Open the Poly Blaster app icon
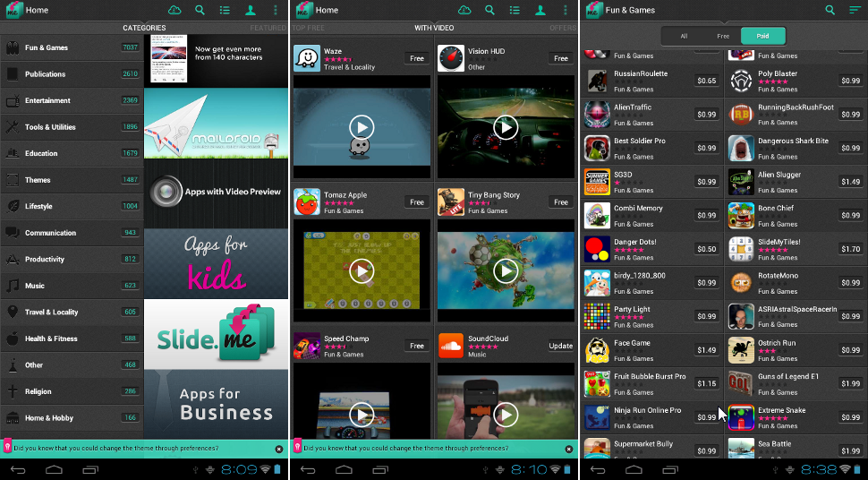 pyautogui.click(x=741, y=81)
